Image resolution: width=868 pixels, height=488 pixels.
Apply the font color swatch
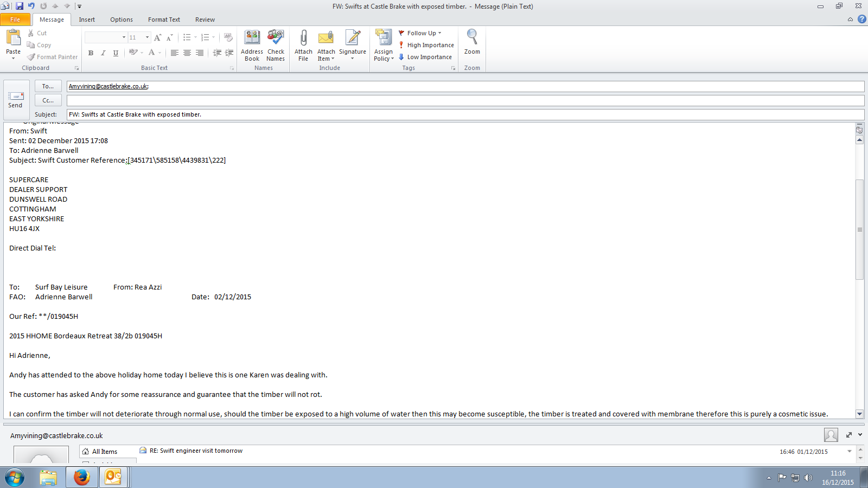point(152,53)
